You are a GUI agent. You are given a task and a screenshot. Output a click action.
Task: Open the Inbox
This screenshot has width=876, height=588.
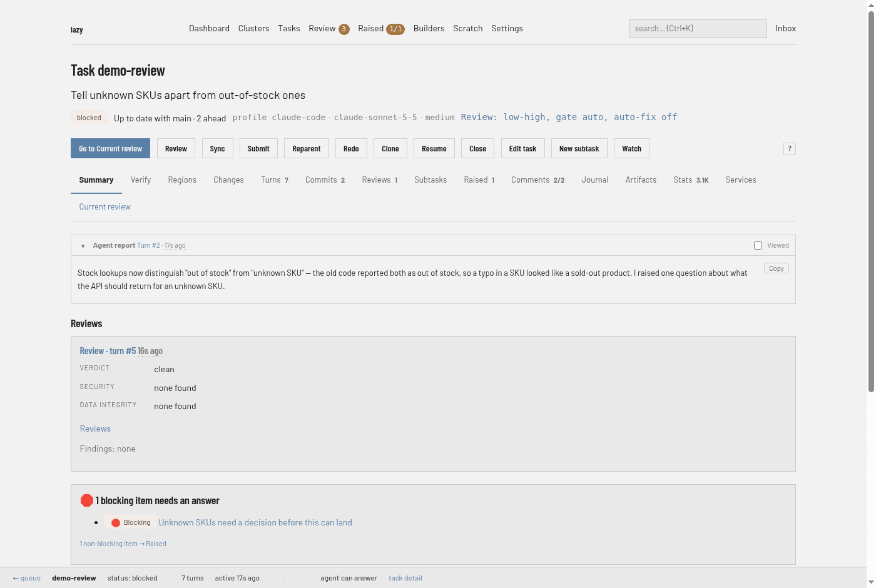(785, 28)
